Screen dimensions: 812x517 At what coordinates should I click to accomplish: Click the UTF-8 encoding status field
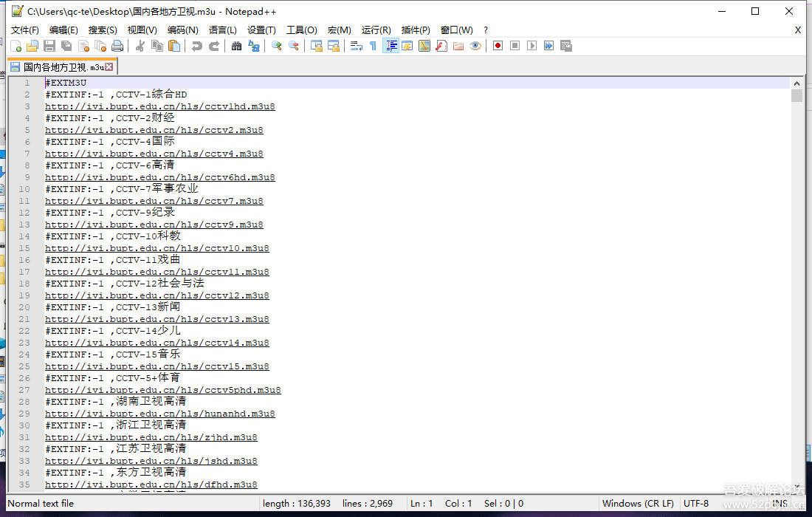696,503
